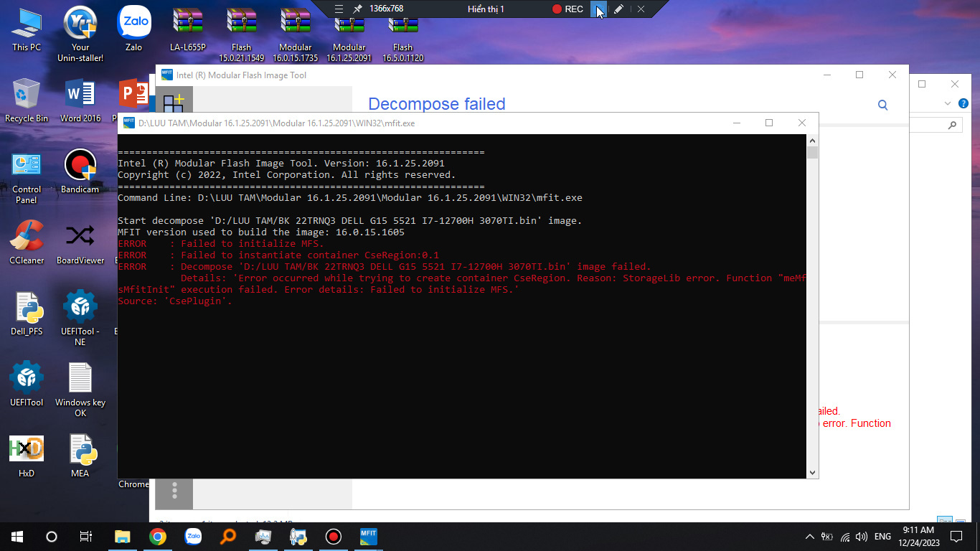Select the UEFITool - NE desktop icon

click(x=80, y=319)
